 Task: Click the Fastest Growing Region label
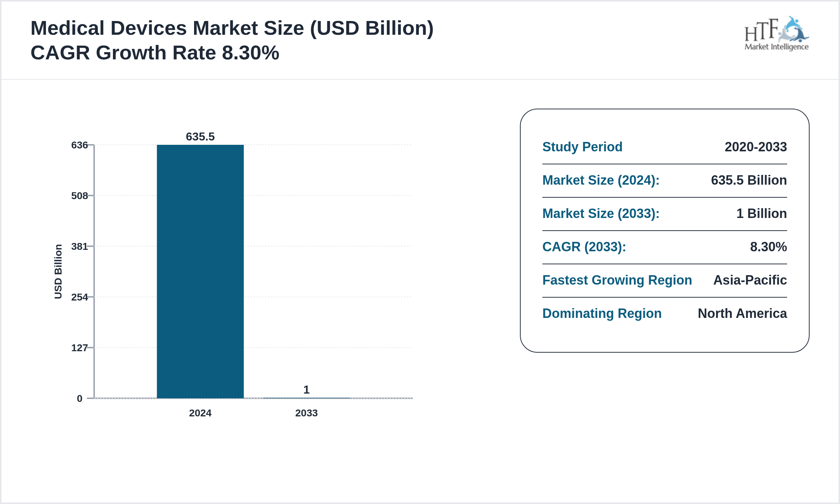point(617,280)
